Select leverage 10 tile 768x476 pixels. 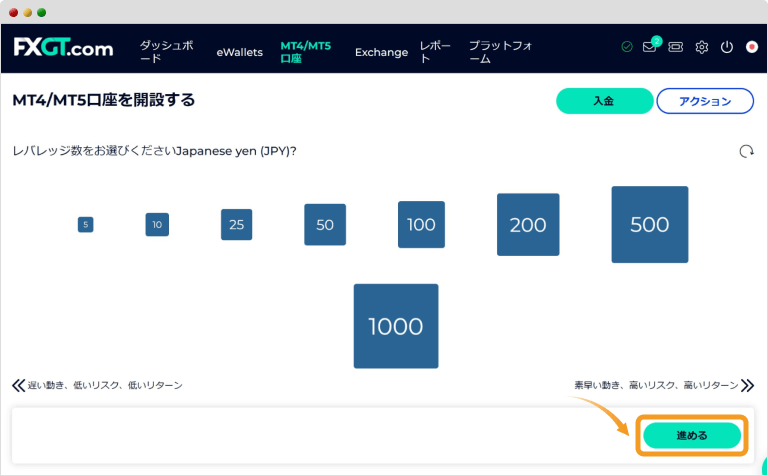(x=157, y=224)
